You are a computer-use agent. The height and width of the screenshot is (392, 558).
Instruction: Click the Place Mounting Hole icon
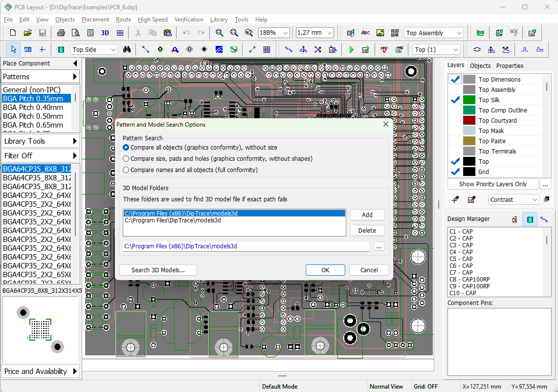[x=204, y=49]
